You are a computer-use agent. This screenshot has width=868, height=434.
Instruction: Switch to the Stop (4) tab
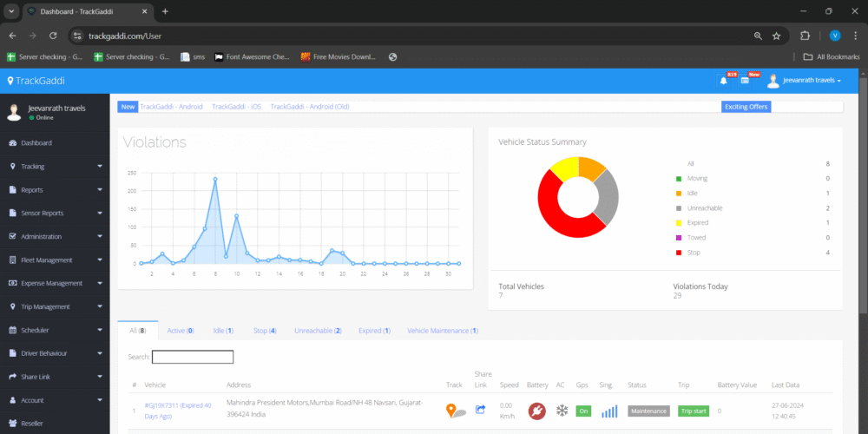pyautogui.click(x=265, y=331)
